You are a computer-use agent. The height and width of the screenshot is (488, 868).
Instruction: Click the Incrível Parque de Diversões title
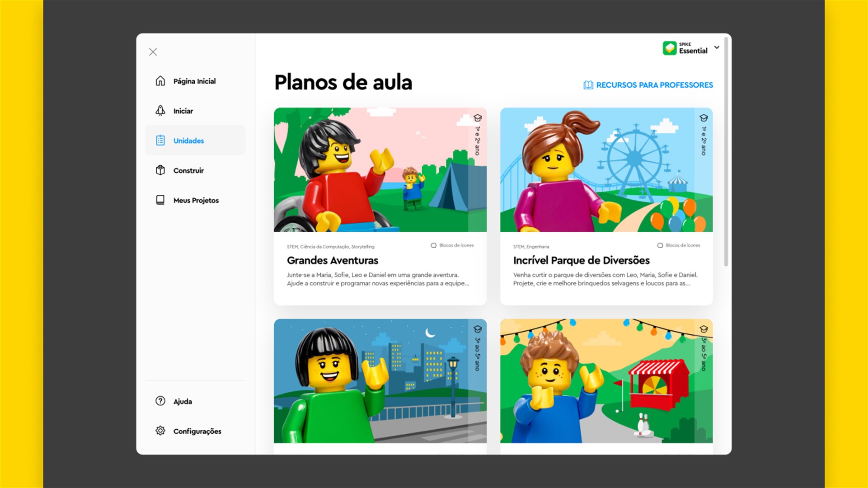pos(582,261)
